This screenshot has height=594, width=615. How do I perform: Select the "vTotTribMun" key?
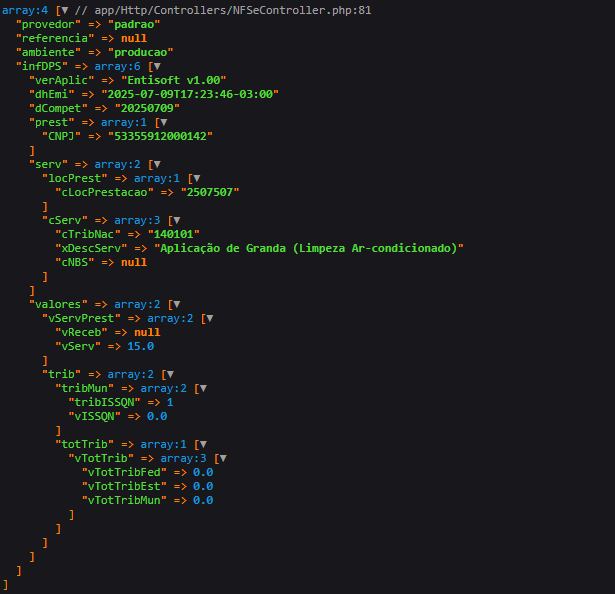(x=124, y=501)
